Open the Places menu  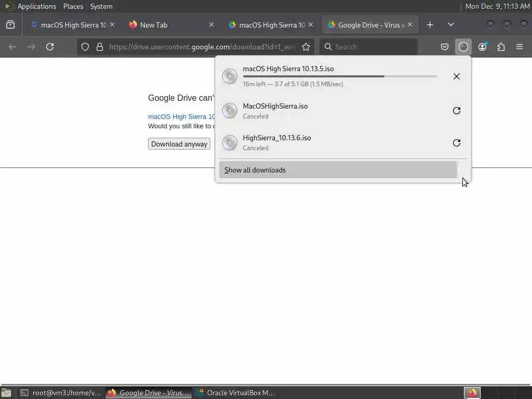73,6
